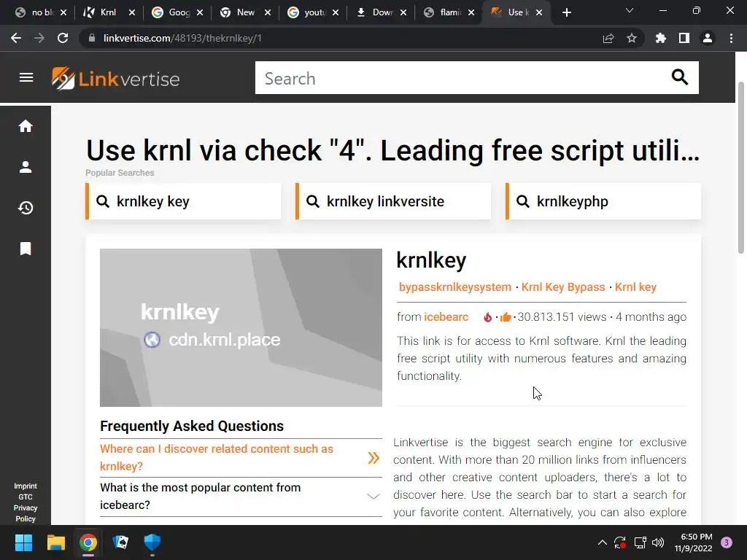Open bookmarks icon in sidebar
This screenshot has height=560, width=747.
pos(26,249)
